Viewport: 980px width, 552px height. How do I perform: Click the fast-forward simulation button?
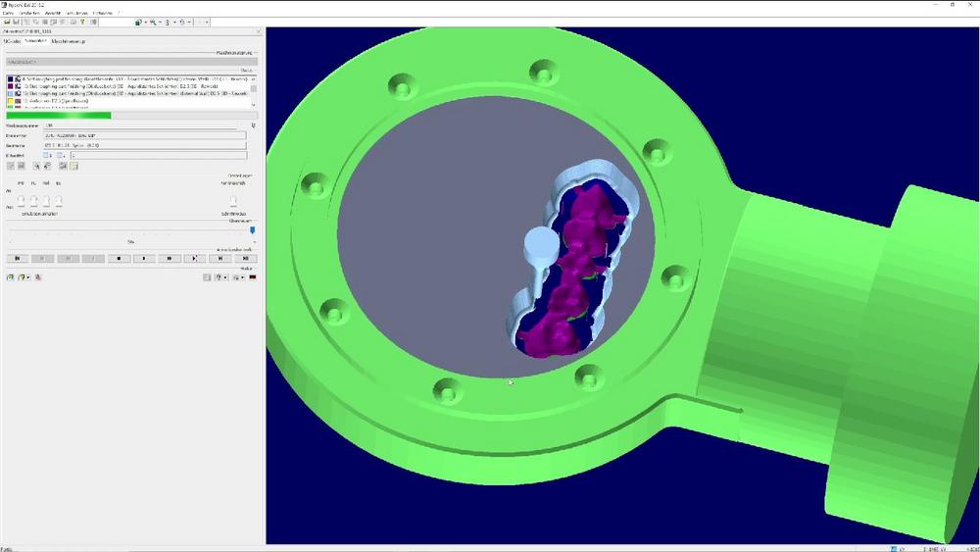[x=170, y=259]
